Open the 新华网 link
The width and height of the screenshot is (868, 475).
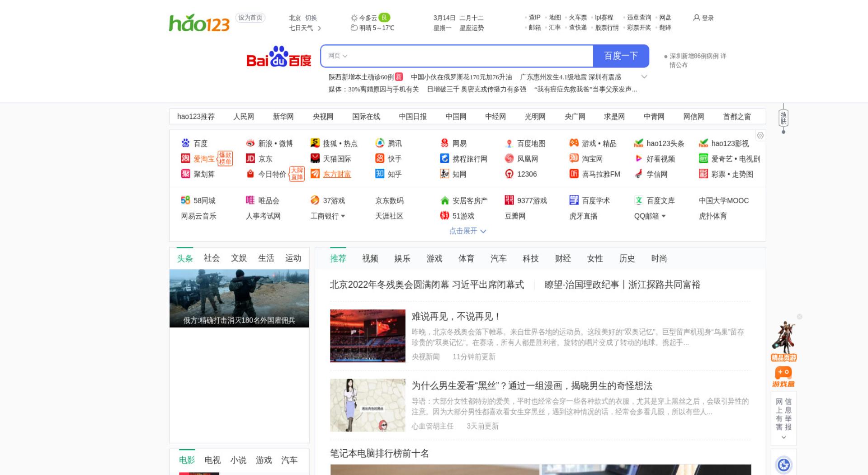click(x=283, y=116)
